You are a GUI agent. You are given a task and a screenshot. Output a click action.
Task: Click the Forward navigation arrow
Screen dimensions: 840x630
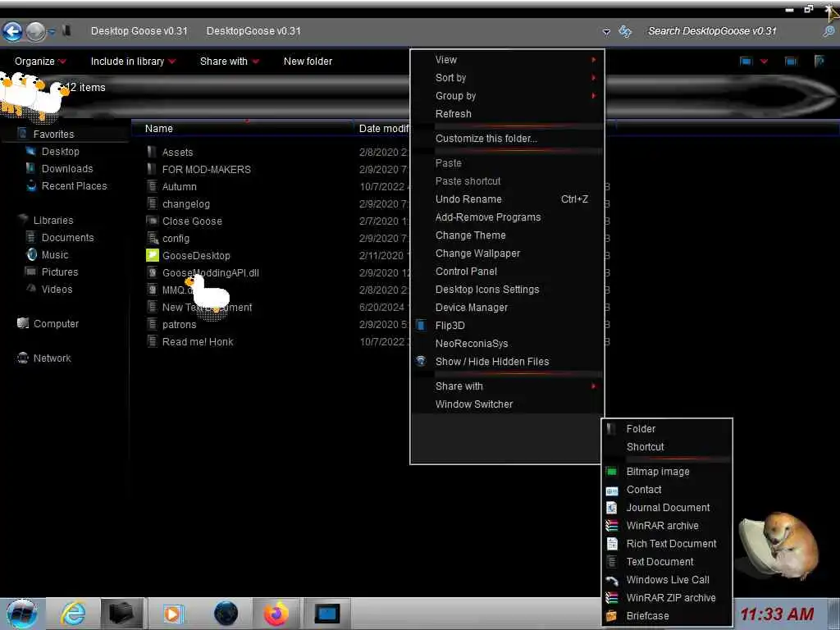(36, 32)
